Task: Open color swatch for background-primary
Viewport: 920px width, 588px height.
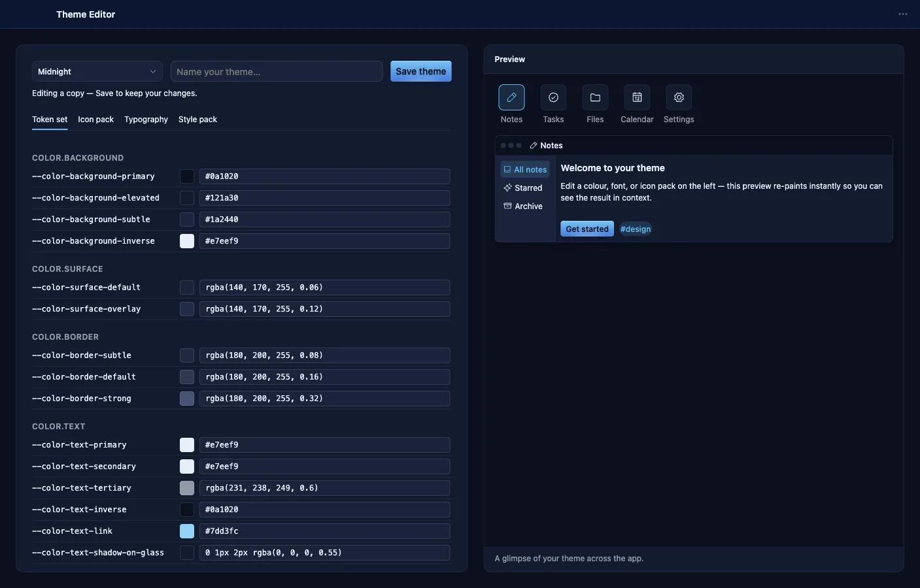Action: pyautogui.click(x=187, y=176)
